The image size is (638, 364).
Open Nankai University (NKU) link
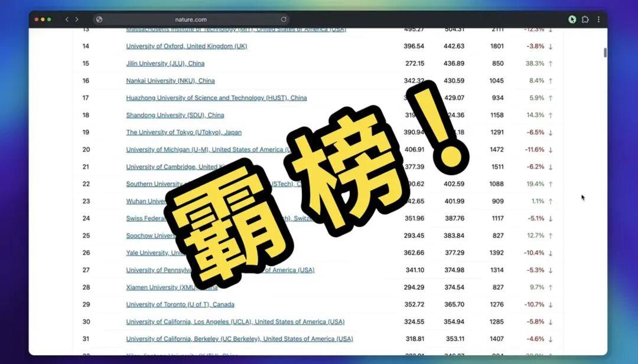coord(170,81)
